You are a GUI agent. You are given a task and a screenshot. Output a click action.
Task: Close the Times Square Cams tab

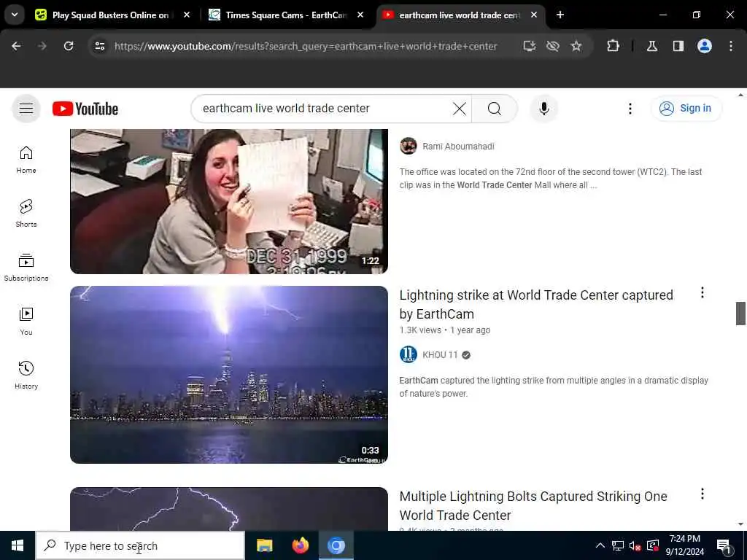click(x=360, y=15)
